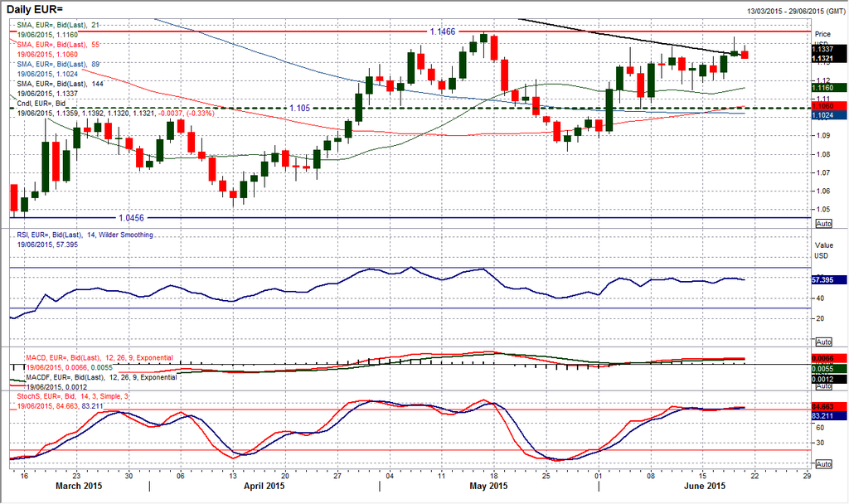Click the 27 date tick in April
Image resolution: width=849 pixels, height=504 pixels.
337,476
